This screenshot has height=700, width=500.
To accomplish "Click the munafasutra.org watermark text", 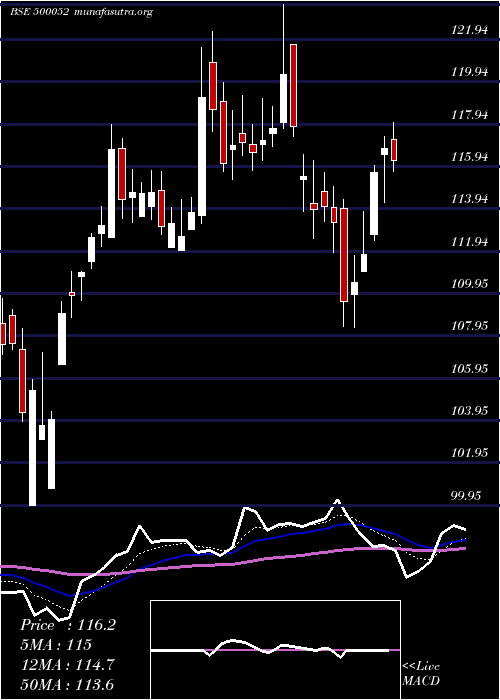I will [112, 12].
